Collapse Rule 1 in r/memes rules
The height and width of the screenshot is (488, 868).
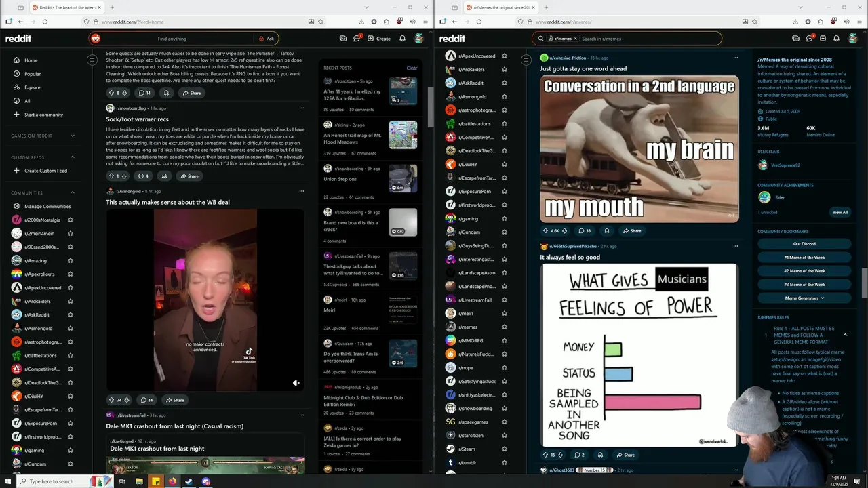tap(845, 335)
